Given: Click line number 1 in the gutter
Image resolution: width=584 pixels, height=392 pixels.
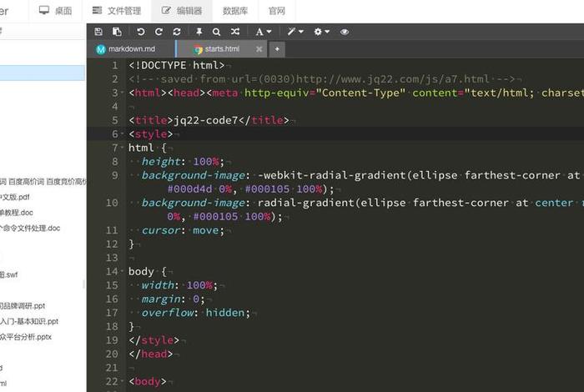Looking at the screenshot, I should coord(115,65).
